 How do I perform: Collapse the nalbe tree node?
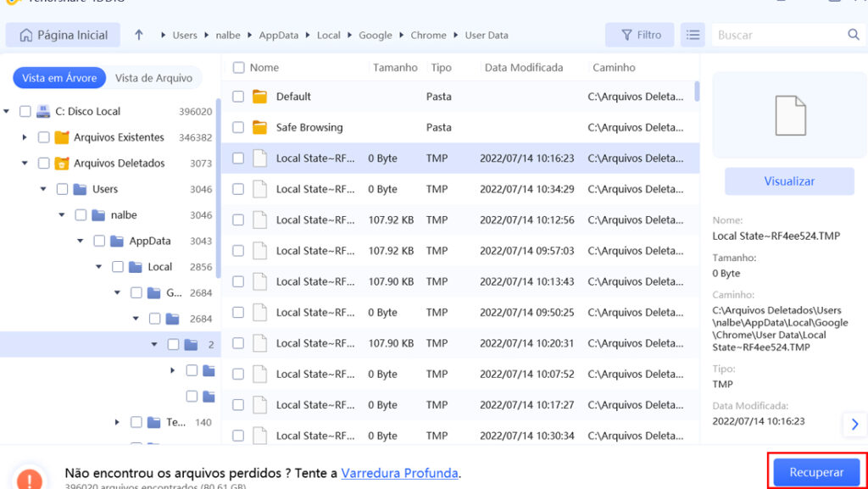coord(62,215)
